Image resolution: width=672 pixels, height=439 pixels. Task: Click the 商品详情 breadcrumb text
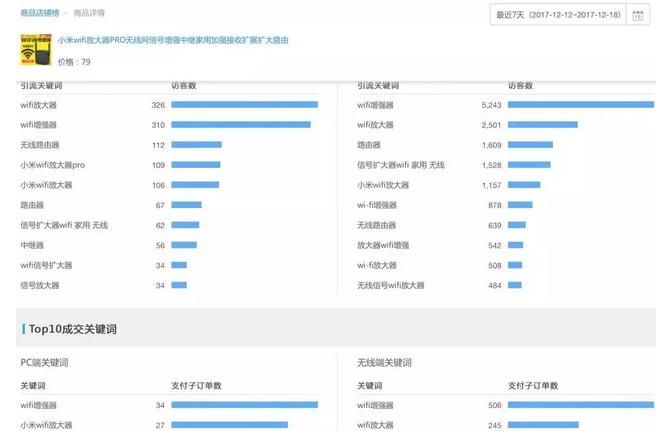pos(89,13)
